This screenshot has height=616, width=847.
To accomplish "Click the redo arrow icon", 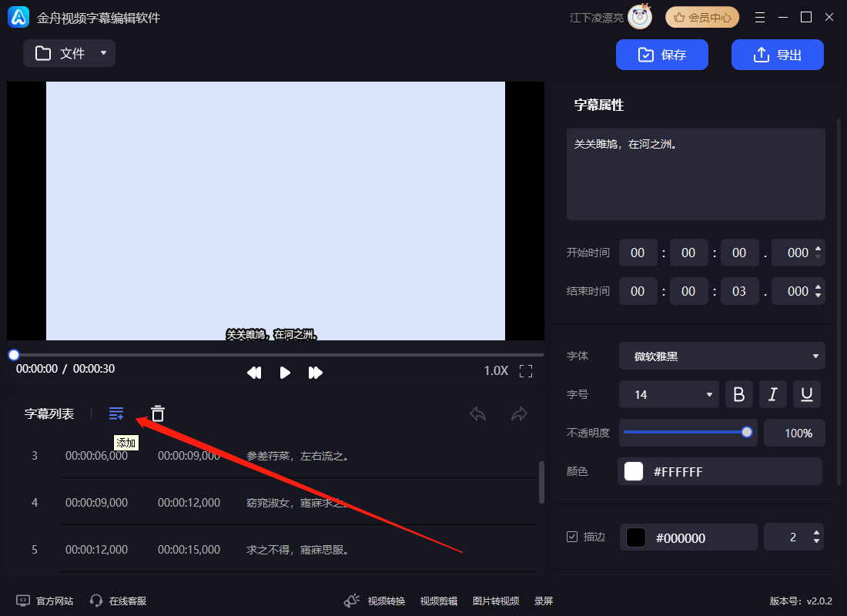I will [x=519, y=414].
